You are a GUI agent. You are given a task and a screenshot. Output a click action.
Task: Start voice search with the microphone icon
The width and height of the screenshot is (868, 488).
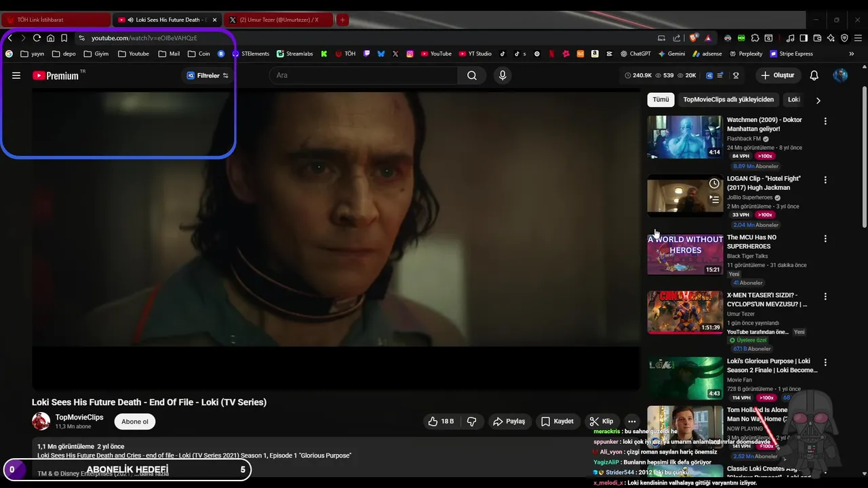pos(502,75)
